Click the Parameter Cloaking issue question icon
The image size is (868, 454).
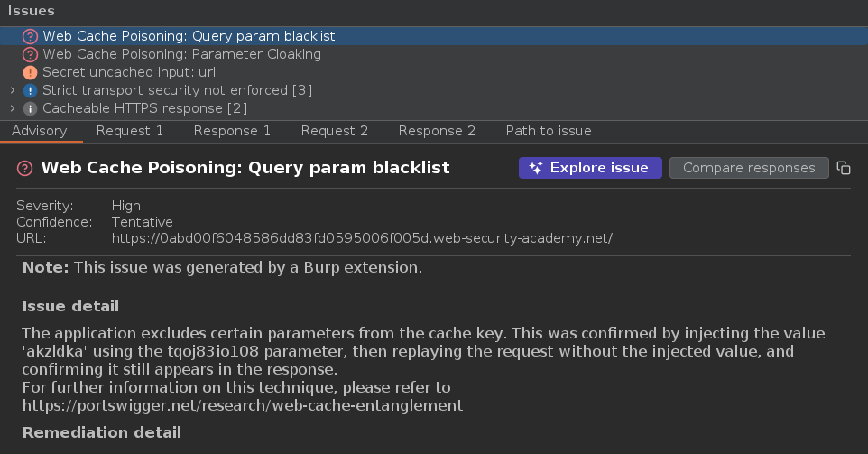click(30, 54)
